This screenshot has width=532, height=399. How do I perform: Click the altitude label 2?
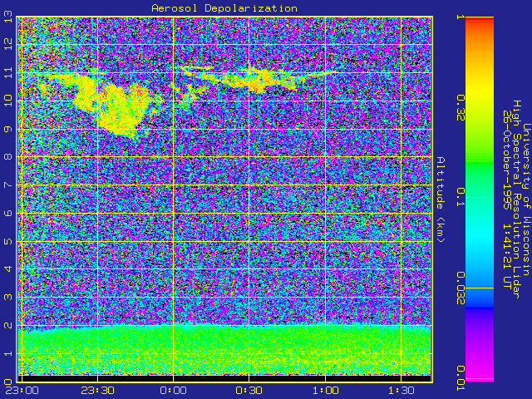pos(8,325)
